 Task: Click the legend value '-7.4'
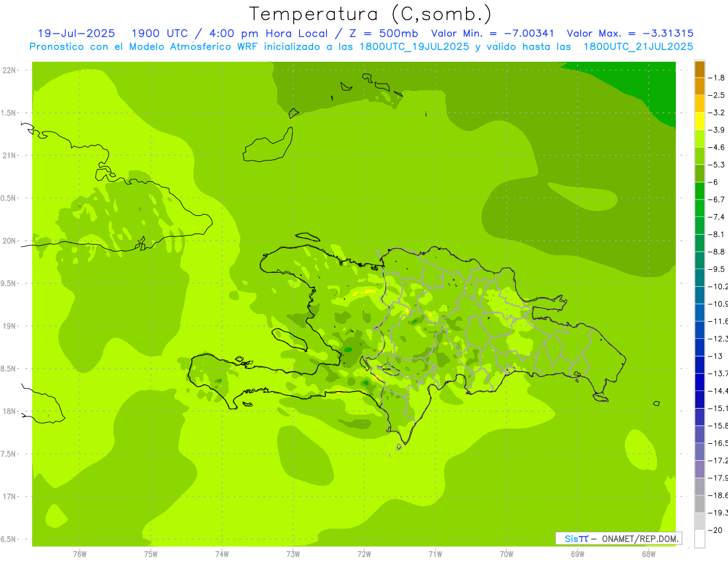coord(717,217)
